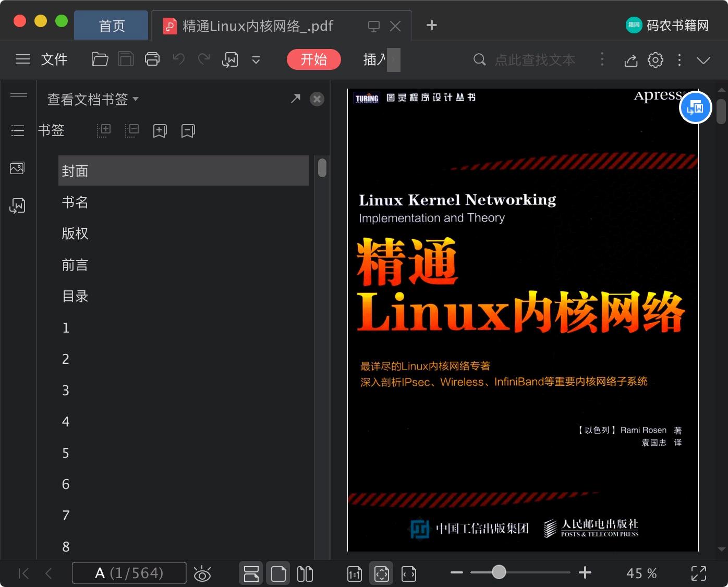Switch to 精通Linux内核网络_.pdf tab
Image resolution: width=728 pixels, height=587 pixels.
click(x=258, y=26)
